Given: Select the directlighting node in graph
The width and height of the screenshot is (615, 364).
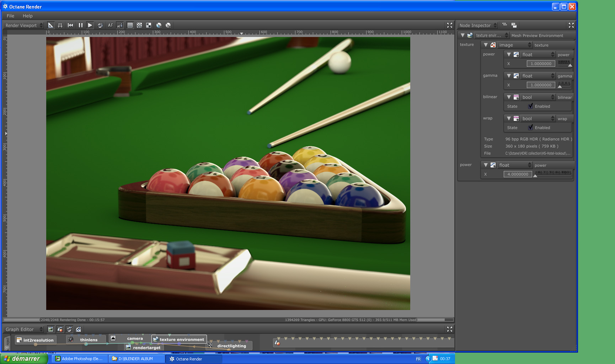Looking at the screenshot, I should [x=231, y=346].
